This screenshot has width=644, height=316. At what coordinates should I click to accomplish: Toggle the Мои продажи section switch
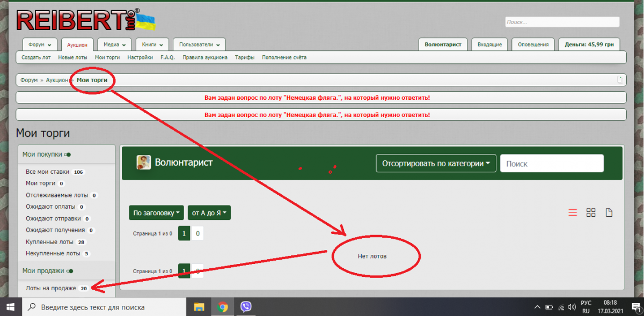click(70, 271)
